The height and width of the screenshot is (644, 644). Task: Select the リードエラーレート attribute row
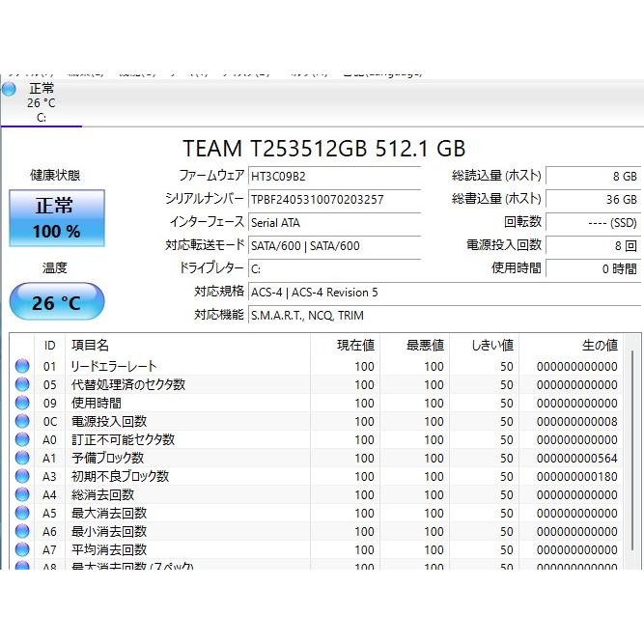317,366
